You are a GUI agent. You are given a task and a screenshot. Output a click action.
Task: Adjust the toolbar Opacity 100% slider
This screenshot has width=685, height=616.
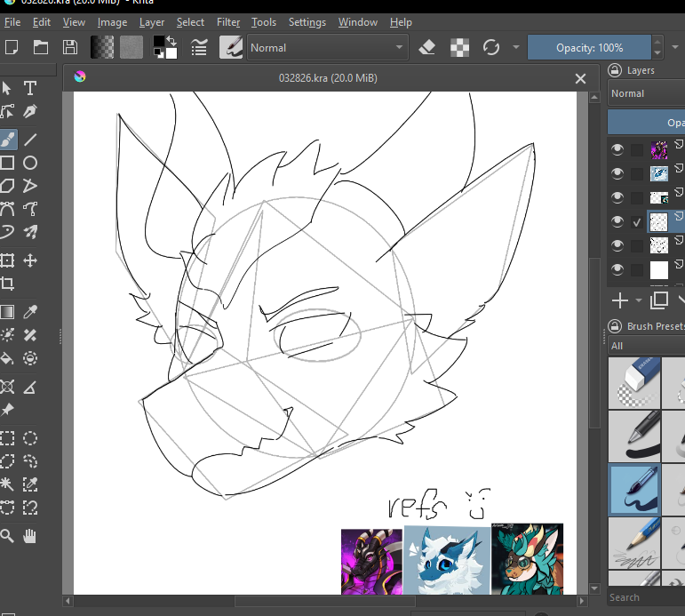(589, 47)
